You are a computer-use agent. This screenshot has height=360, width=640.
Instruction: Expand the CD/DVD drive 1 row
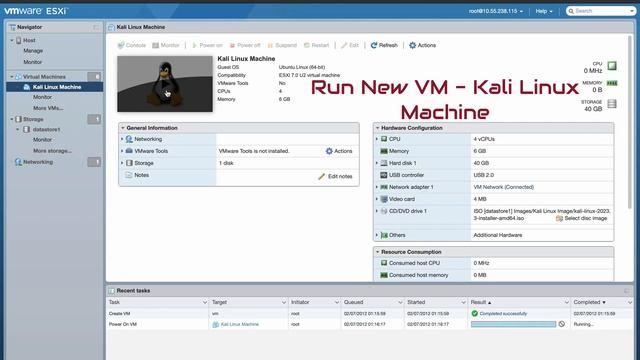click(x=377, y=211)
